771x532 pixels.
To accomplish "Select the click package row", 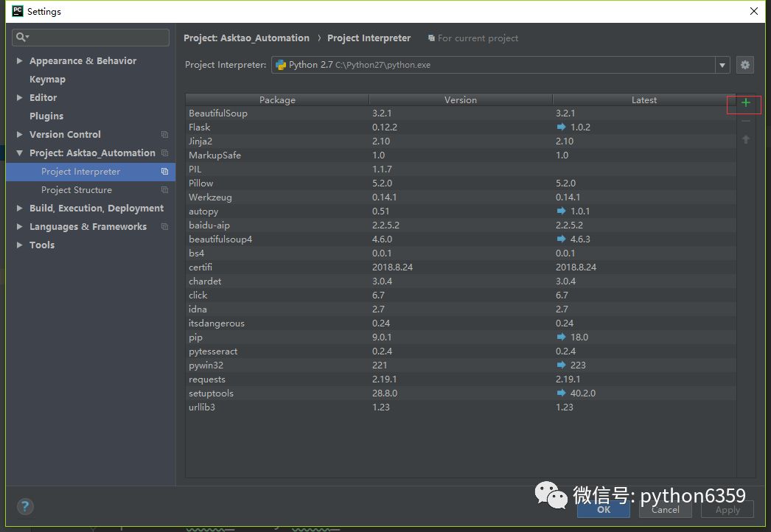I will 461,295.
